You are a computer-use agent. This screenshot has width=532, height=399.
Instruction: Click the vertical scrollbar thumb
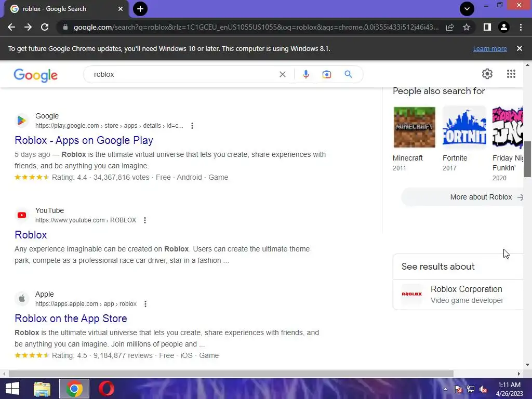pyautogui.click(x=527, y=159)
